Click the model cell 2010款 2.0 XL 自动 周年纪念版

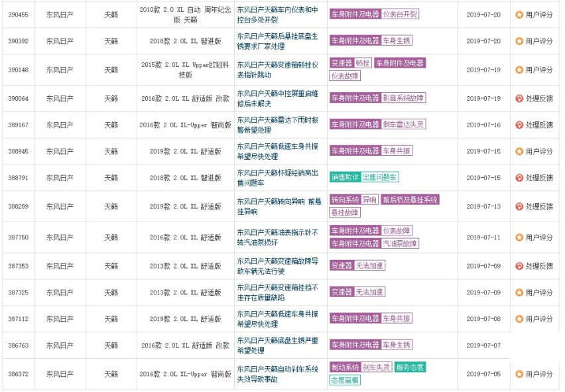(185, 15)
